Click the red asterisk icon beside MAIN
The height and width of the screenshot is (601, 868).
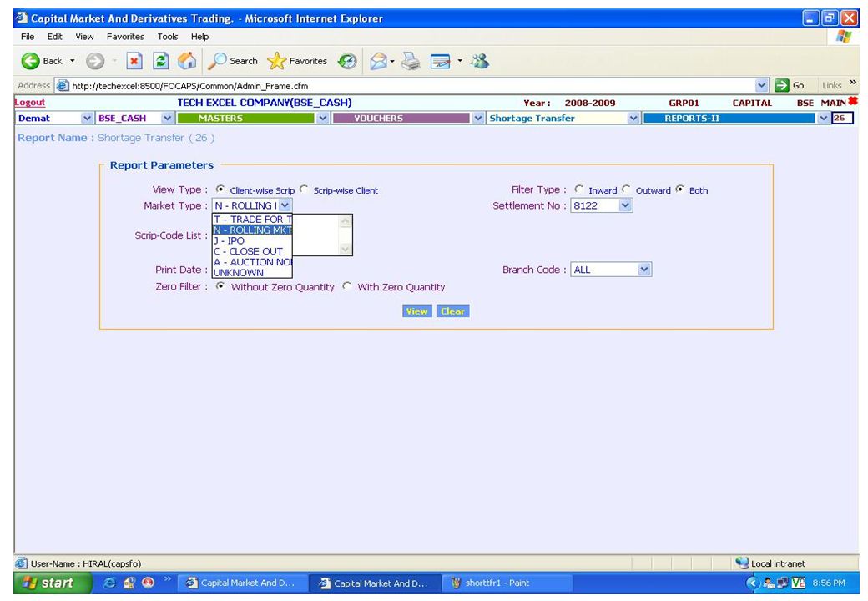(x=852, y=101)
